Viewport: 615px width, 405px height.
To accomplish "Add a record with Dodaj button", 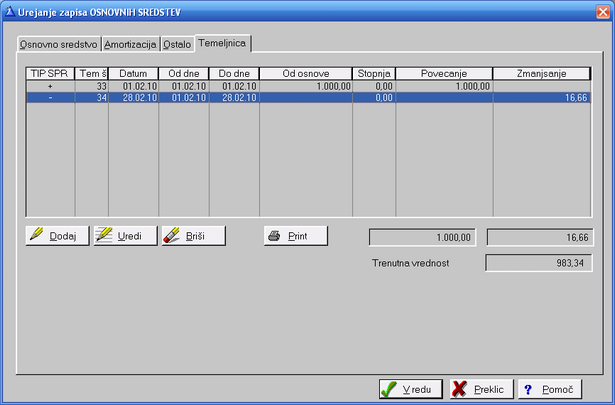I will (x=57, y=236).
